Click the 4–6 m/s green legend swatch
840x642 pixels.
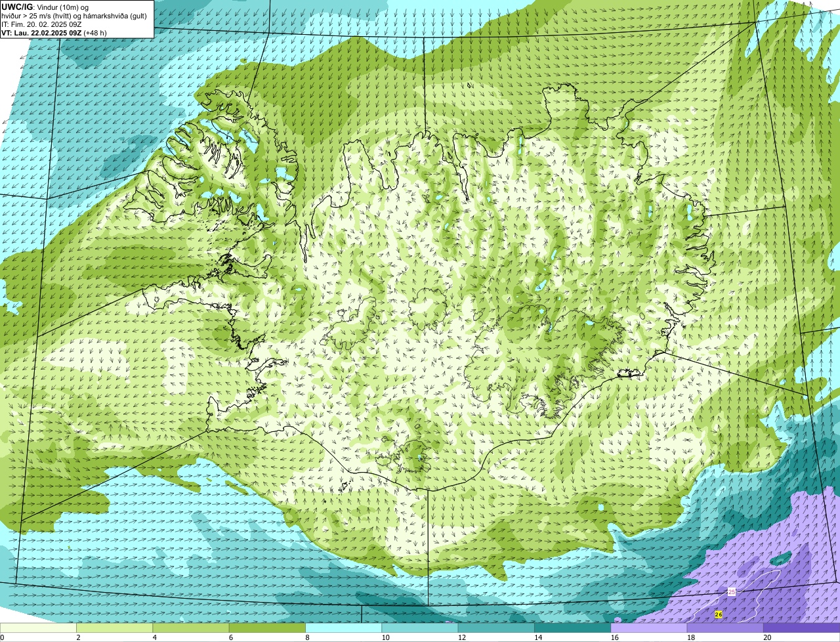pos(191,628)
